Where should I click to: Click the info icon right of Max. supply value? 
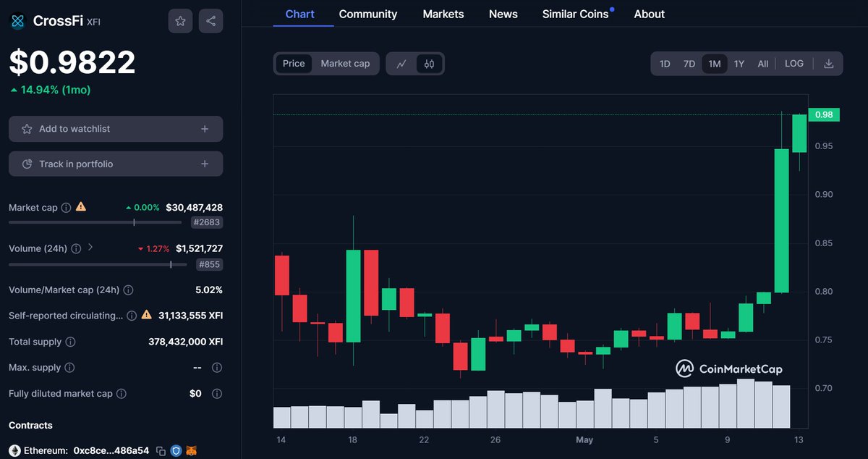coord(217,368)
